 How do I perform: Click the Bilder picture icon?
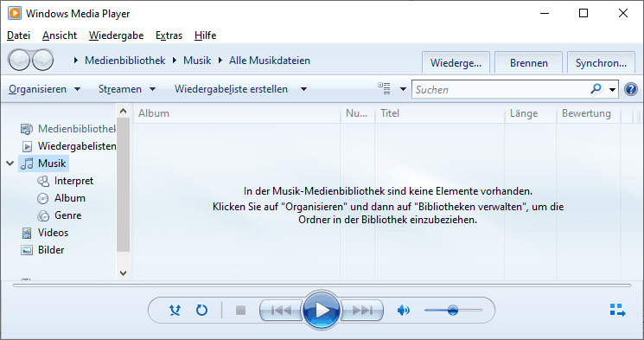(27, 250)
